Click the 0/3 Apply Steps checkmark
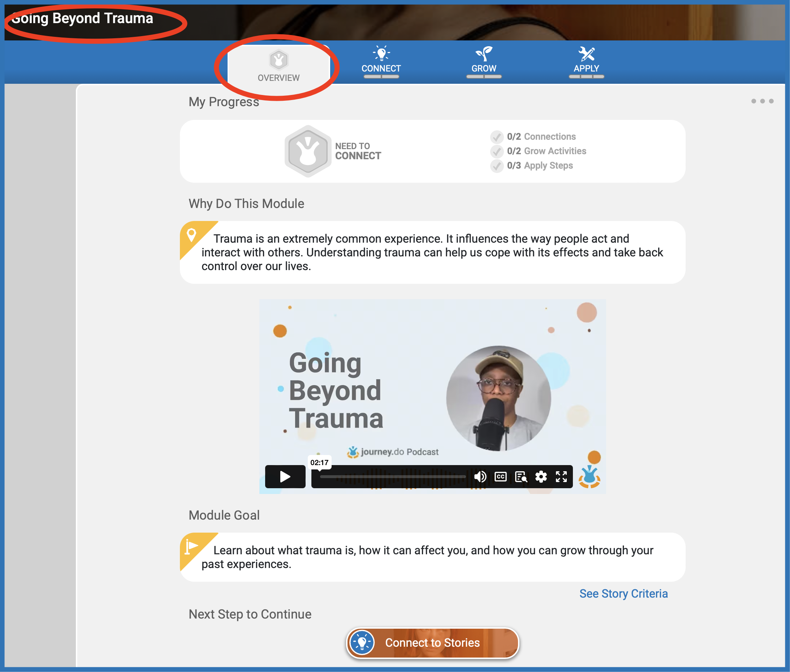 [497, 166]
